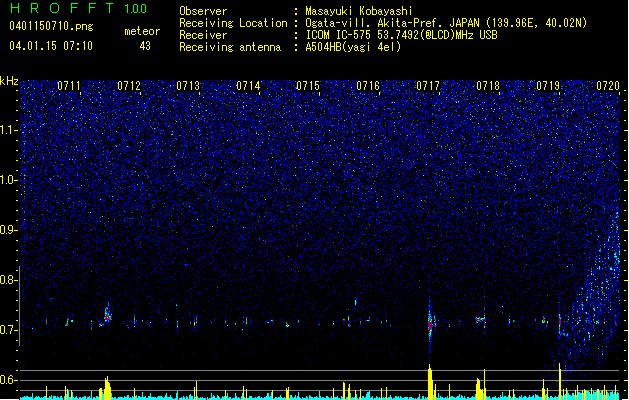Select the version number 1.0.0

coord(135,9)
